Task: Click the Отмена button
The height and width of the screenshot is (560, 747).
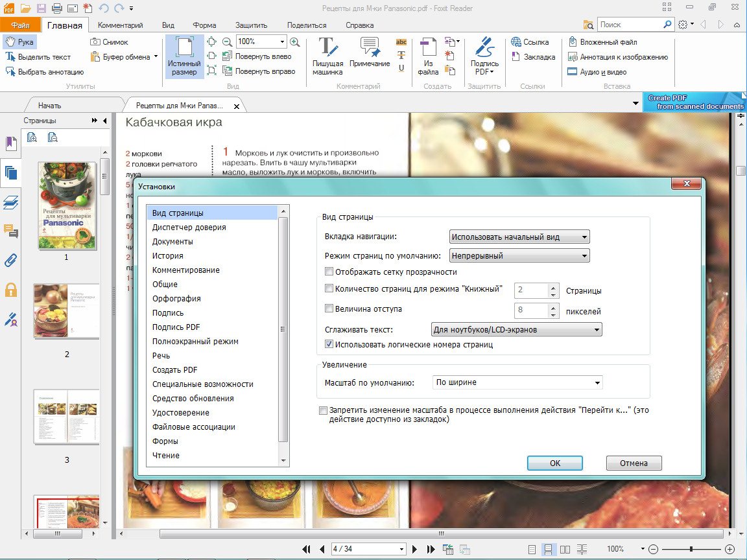Action: [634, 463]
